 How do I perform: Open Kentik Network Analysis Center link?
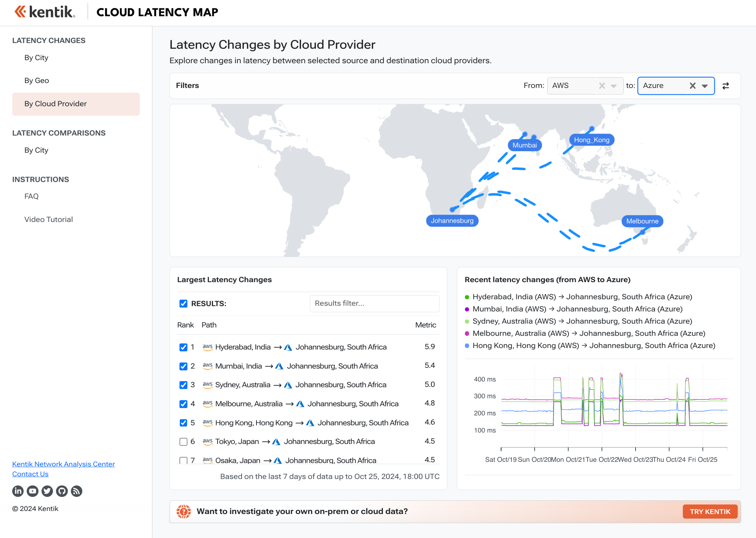pos(63,464)
